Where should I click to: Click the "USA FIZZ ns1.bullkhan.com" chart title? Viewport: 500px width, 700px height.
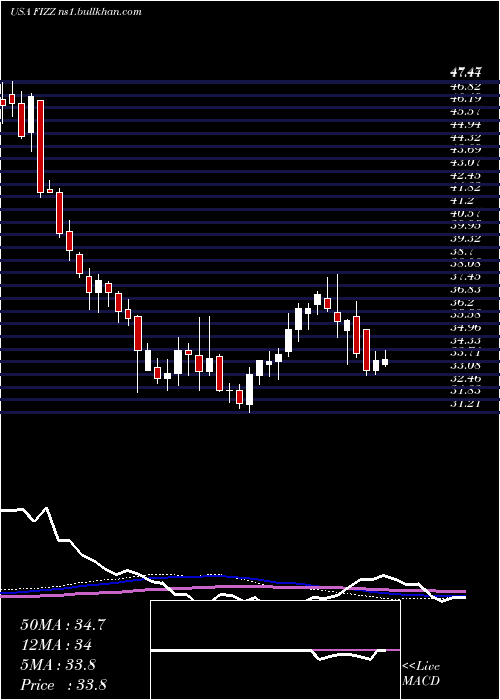76,12
